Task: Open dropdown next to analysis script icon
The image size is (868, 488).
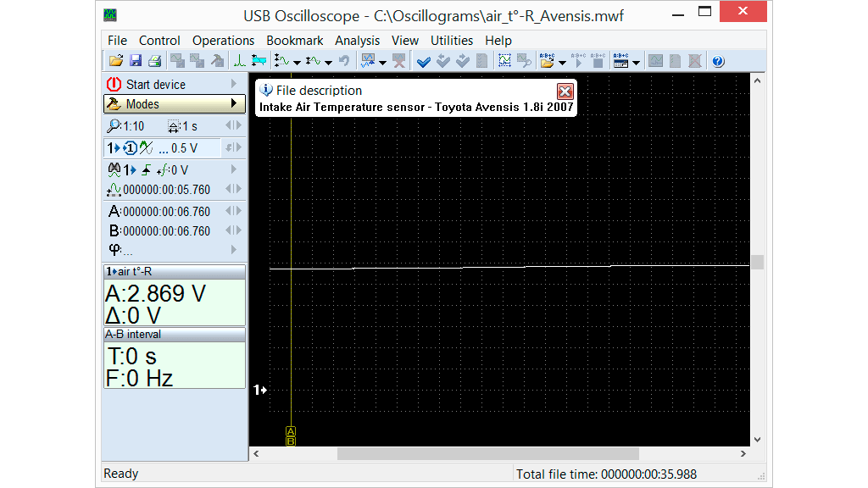Action: 382,62
